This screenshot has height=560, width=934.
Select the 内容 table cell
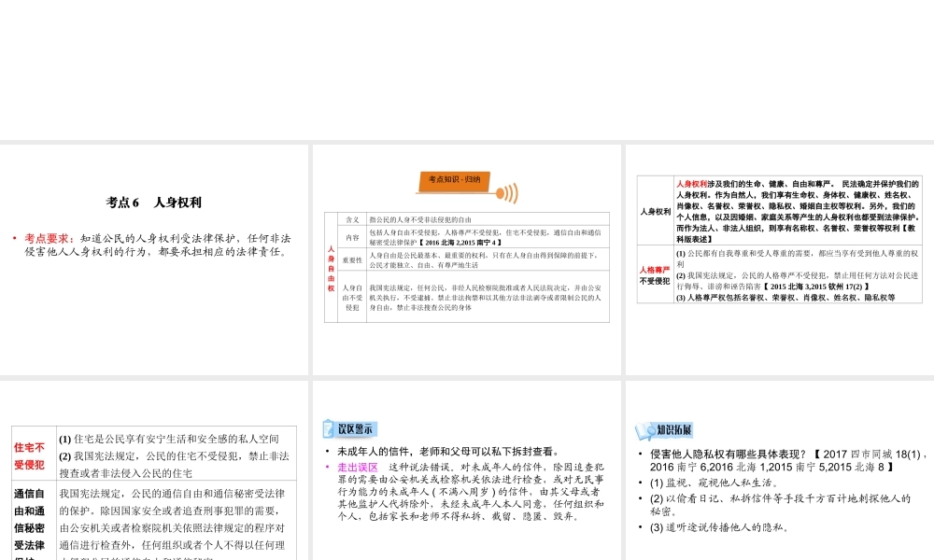tap(352, 237)
